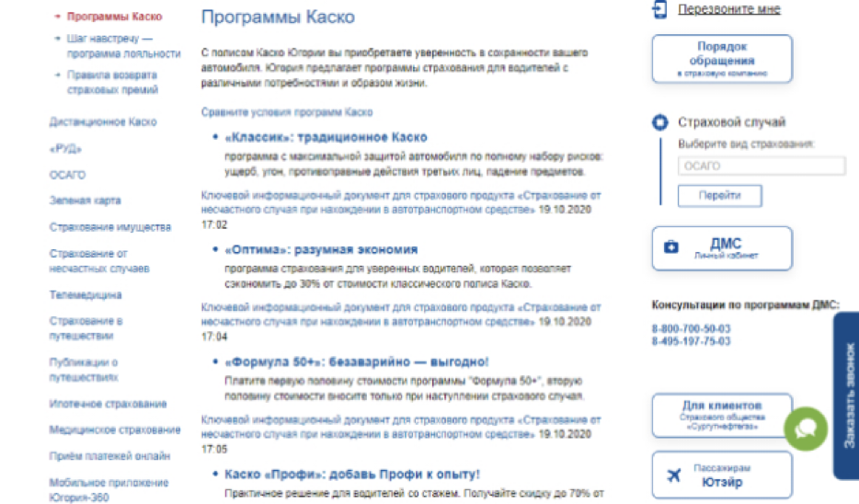Screen dimensions: 859x504
Task: Go to Зеленая карта in the sidebar
Action: pyautogui.click(x=85, y=200)
